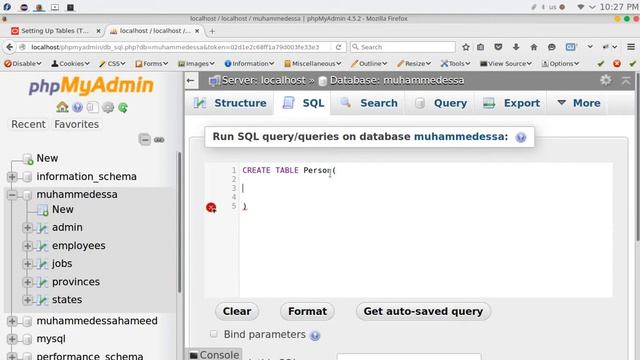Click the Firefox search box
Viewport: 640px width, 360px height.
(x=403, y=47)
